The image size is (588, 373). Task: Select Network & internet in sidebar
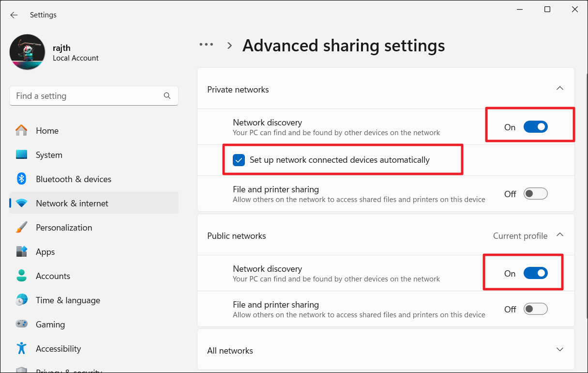[x=72, y=203]
